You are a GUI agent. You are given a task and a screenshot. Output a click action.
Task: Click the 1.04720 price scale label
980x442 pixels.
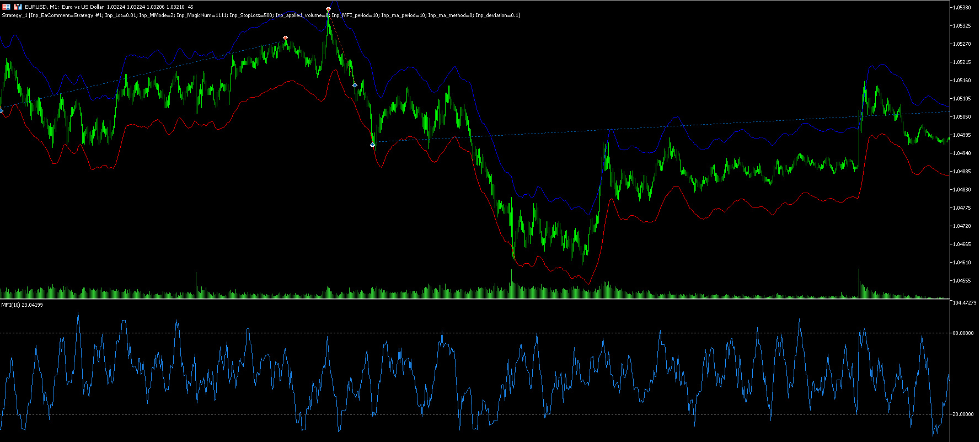point(962,226)
